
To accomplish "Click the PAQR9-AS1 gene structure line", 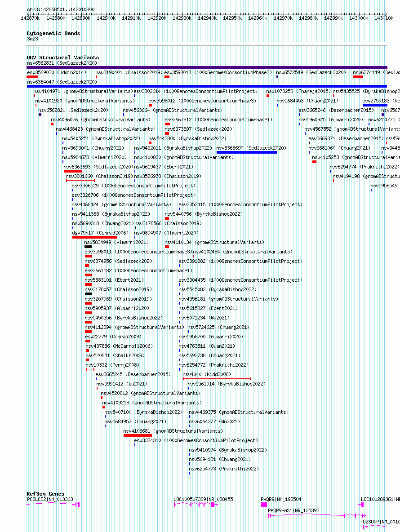I will pyautogui.click(x=317, y=516).
